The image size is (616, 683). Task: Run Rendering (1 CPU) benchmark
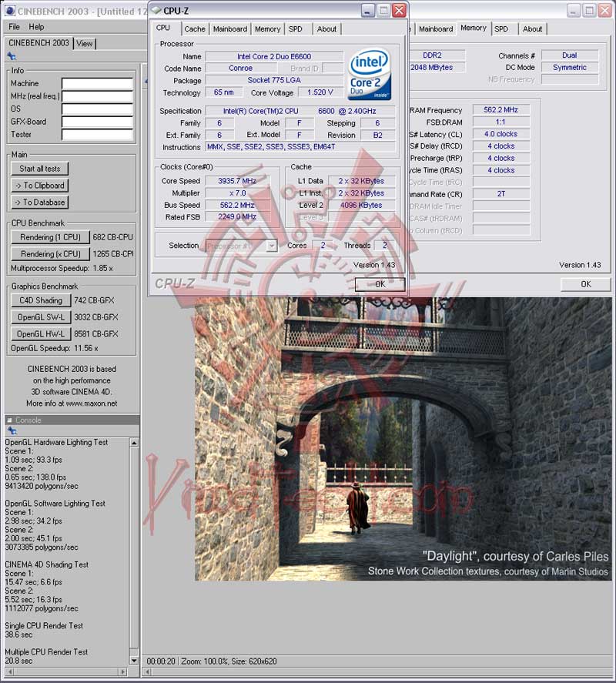(x=50, y=237)
